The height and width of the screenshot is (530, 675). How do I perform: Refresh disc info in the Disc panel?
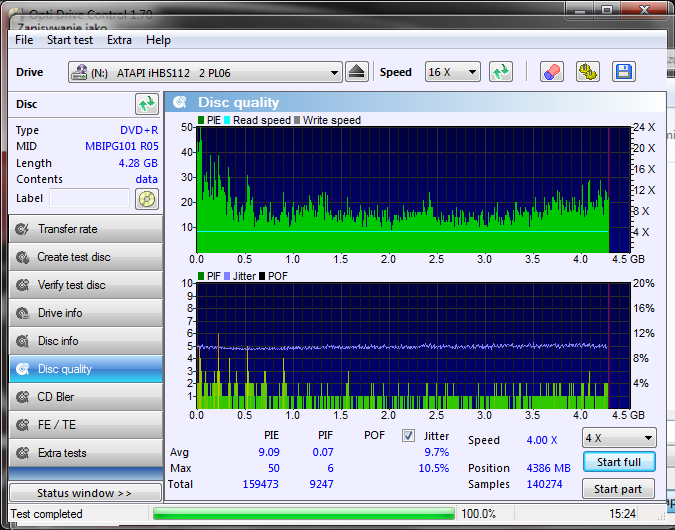tap(147, 104)
